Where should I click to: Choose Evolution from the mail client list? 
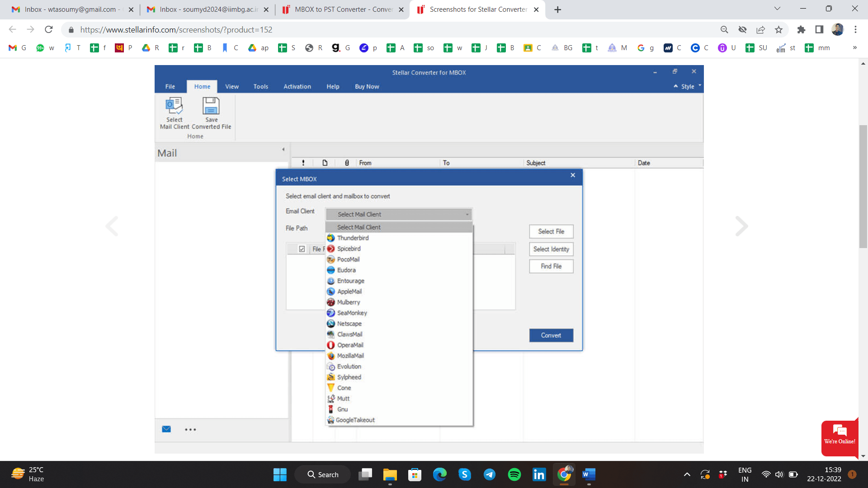(x=399, y=366)
